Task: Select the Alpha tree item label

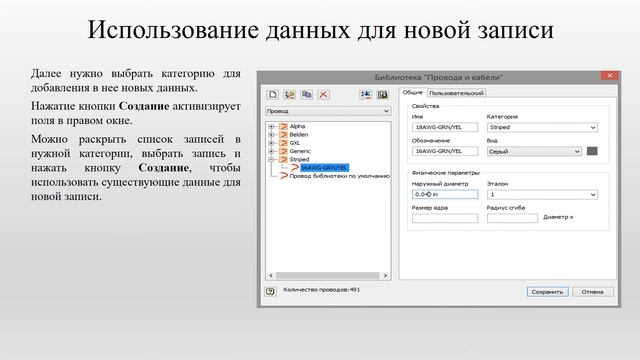Action: [x=298, y=126]
